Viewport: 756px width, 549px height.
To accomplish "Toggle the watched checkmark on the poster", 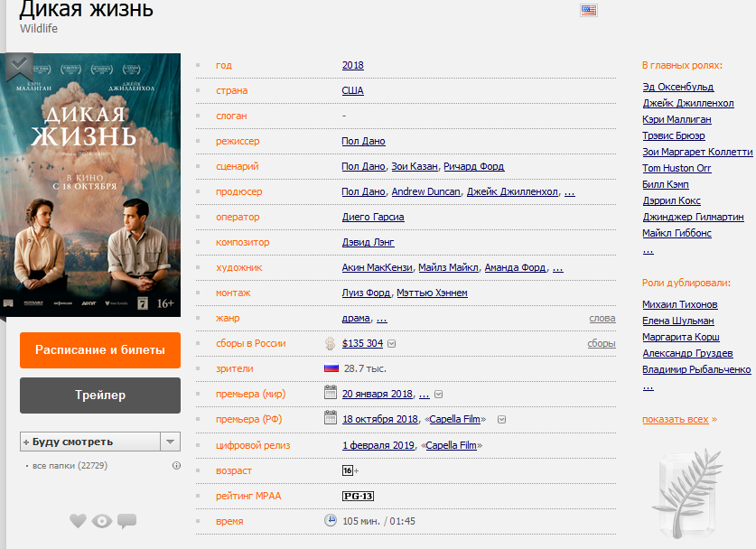I will pos(19,67).
